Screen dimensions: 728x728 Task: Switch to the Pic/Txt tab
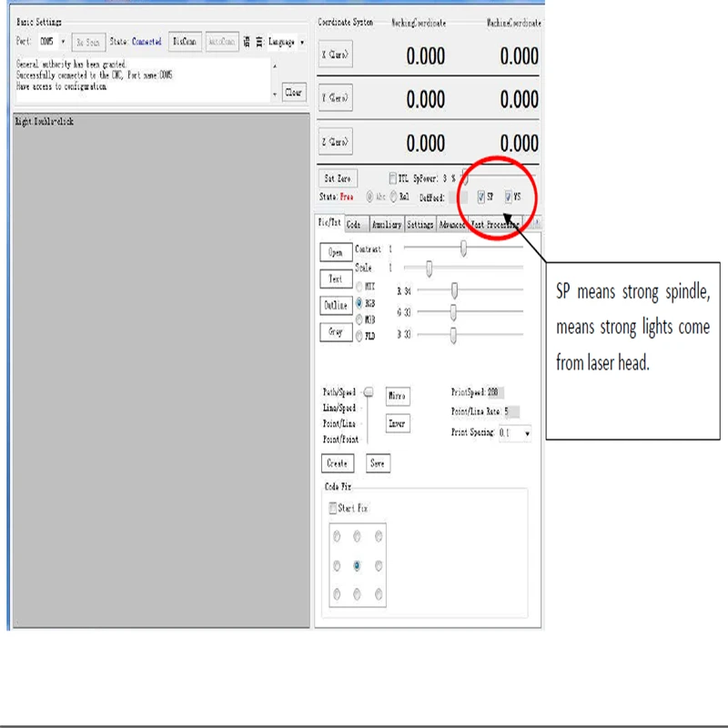329,223
